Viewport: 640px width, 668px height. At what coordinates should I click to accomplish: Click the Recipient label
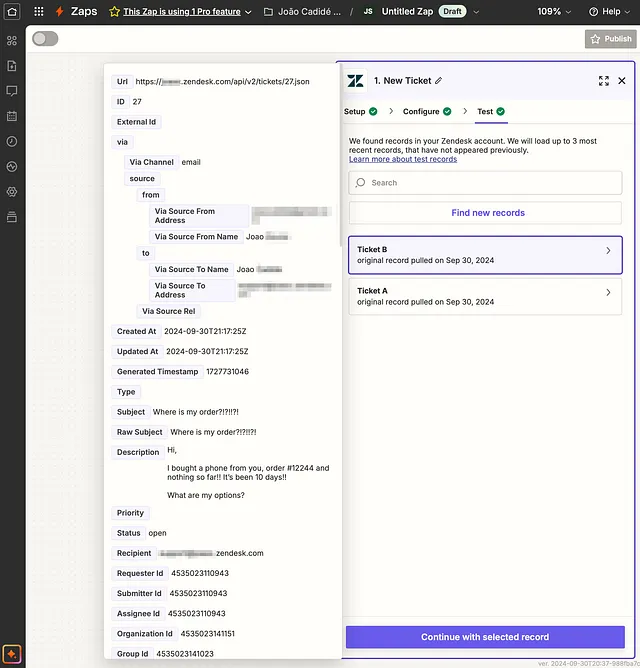coord(134,553)
